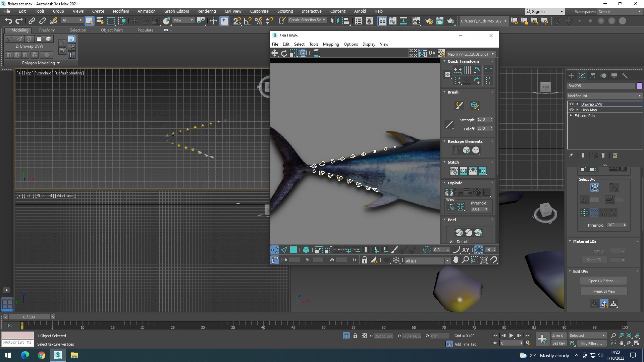644x362 pixels.
Task: Toggle checker pattern background display
Action: (423, 53)
